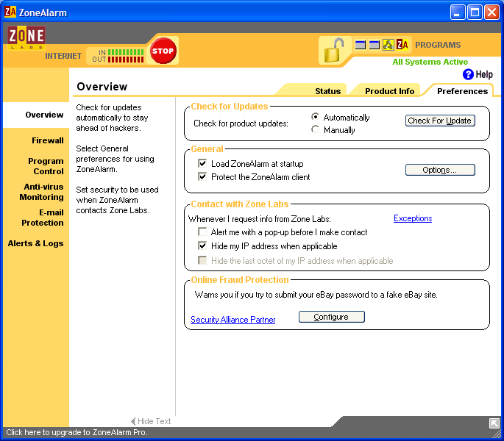Open the Exceptions link
This screenshot has width=504, height=441.
click(x=413, y=218)
